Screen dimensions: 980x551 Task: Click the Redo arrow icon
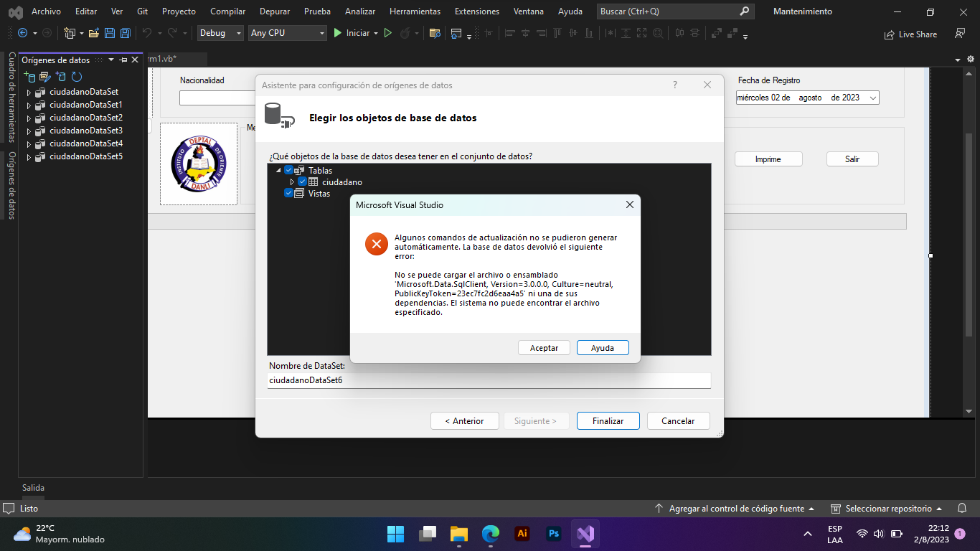(172, 33)
